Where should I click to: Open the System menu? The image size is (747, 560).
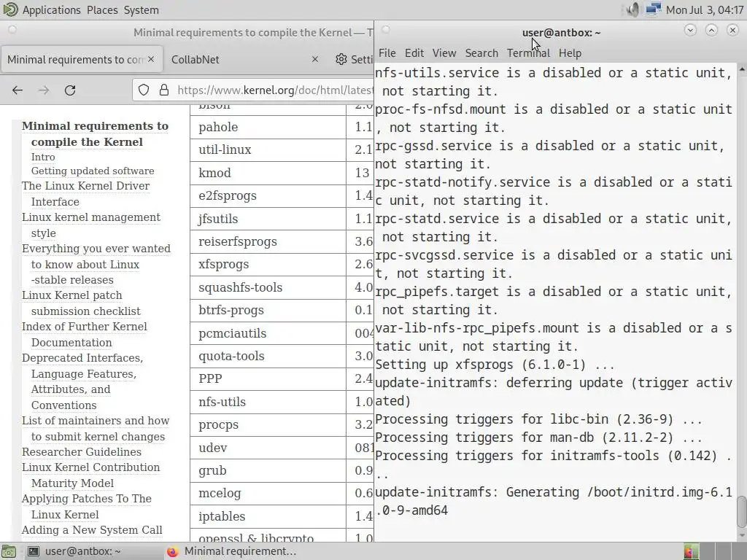pyautogui.click(x=141, y=10)
